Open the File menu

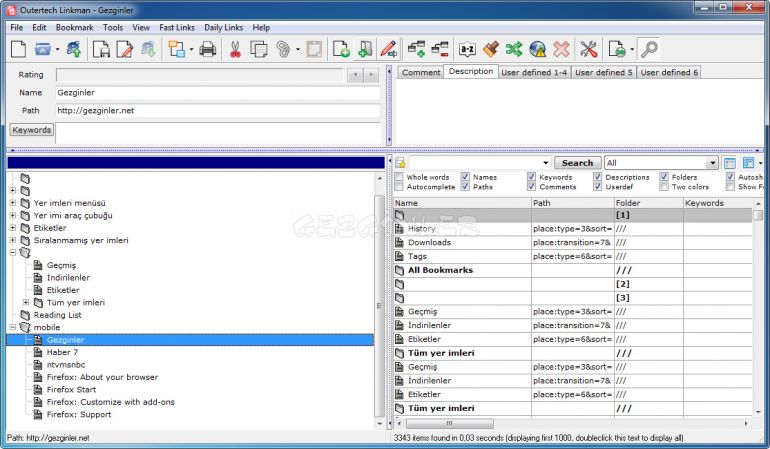tap(16, 28)
